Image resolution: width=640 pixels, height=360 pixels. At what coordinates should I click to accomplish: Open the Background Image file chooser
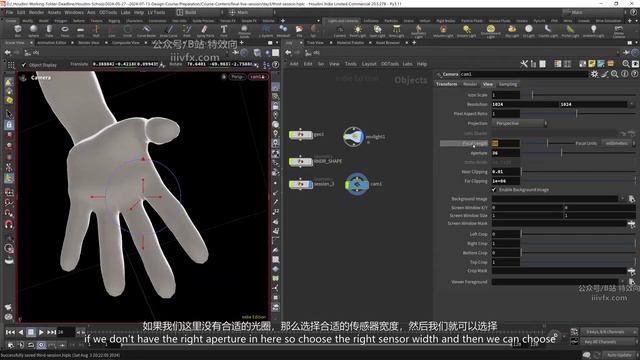pos(631,199)
